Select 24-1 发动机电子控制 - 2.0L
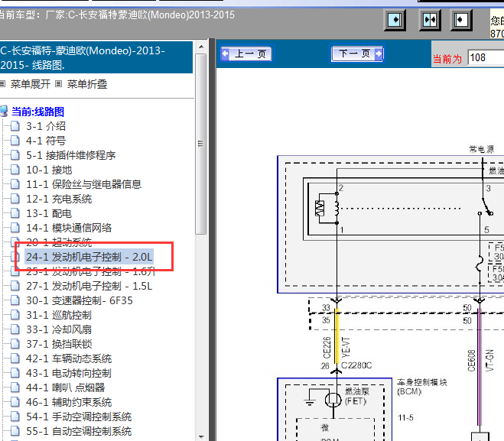This screenshot has height=441, width=504. tap(89, 257)
